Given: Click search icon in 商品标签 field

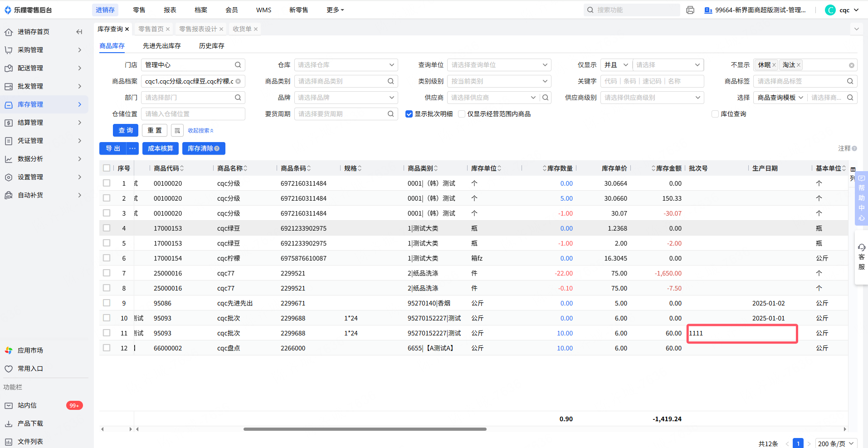Looking at the screenshot, I should click(850, 81).
